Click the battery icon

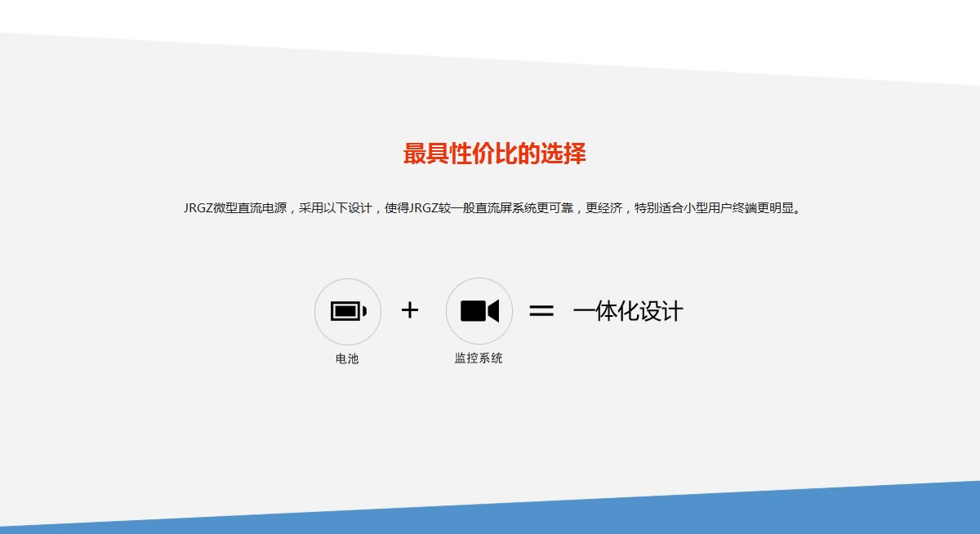348,311
